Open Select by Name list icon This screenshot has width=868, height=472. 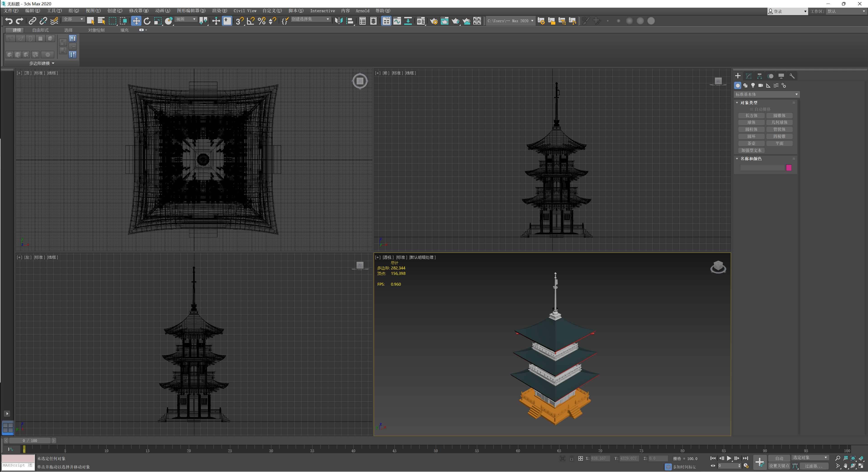point(101,21)
